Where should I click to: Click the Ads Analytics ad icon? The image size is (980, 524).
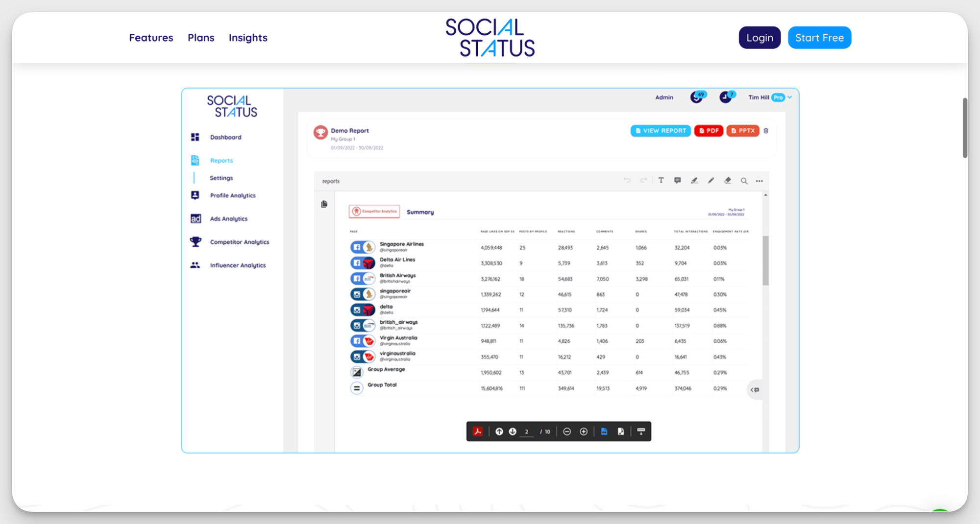click(x=196, y=218)
